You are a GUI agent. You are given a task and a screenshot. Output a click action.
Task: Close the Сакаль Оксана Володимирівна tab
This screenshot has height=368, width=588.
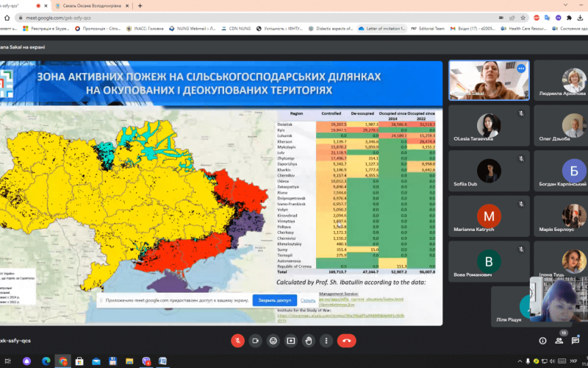[x=128, y=6]
